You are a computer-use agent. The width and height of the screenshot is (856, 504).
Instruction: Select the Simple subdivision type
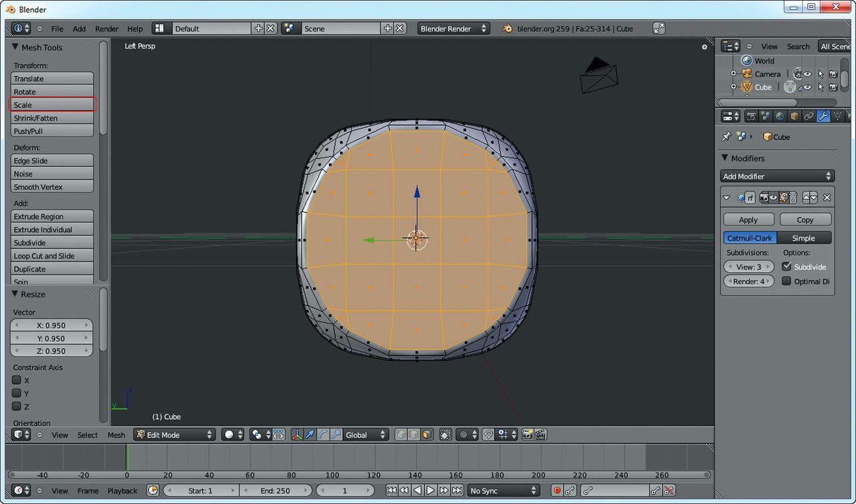805,238
